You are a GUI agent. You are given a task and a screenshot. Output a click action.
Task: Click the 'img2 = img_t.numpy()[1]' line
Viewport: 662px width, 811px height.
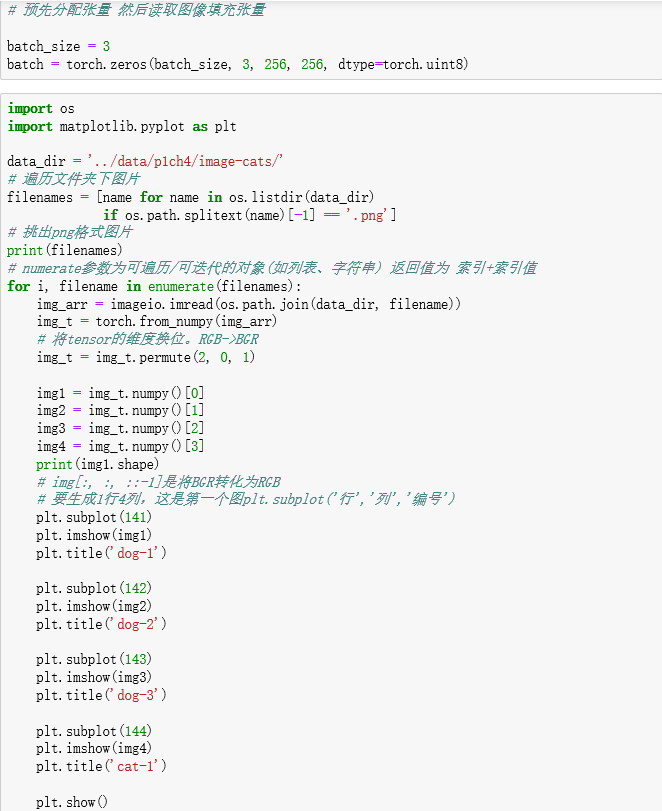click(x=121, y=411)
